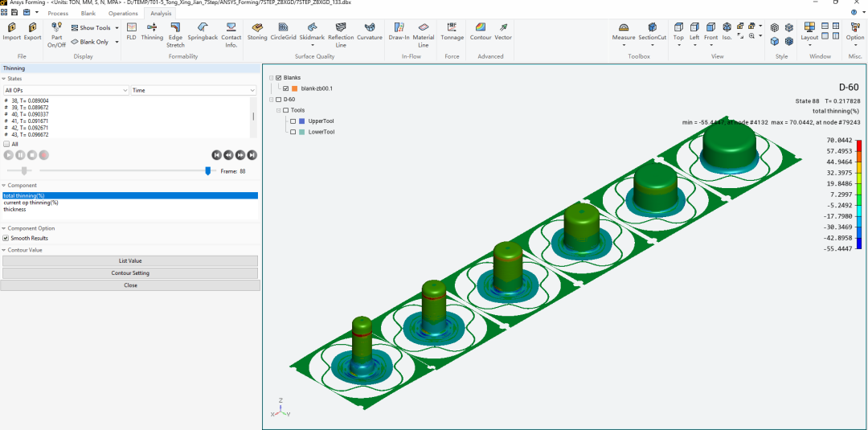
Task: Check the All states checkbox
Action: coord(6,144)
